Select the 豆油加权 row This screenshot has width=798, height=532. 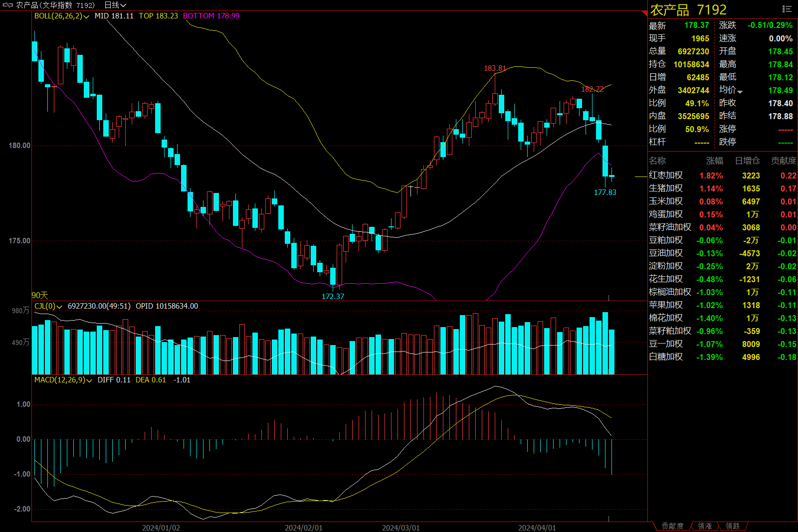tap(723, 253)
